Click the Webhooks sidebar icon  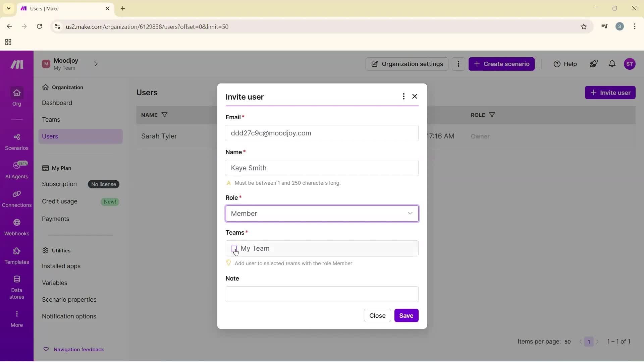(x=16, y=228)
